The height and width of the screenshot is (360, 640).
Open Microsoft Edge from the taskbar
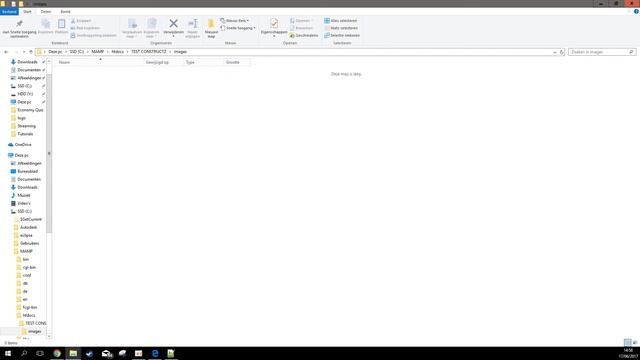click(x=155, y=353)
